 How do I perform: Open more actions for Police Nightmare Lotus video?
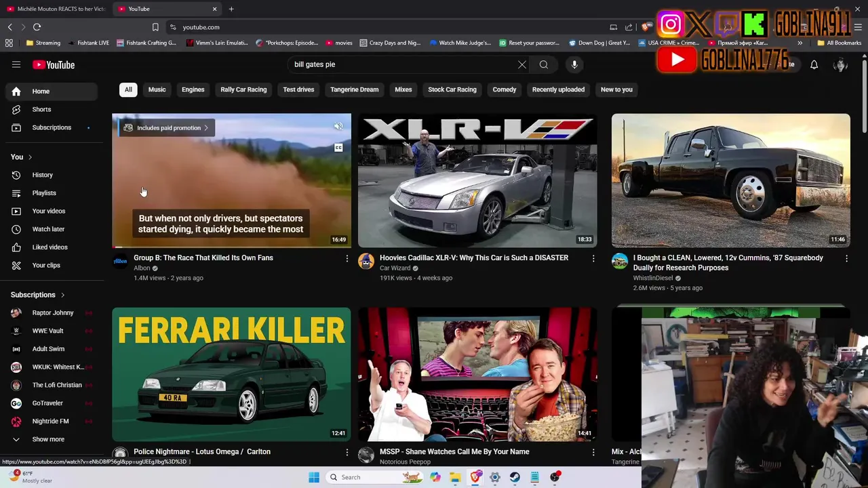tap(347, 452)
